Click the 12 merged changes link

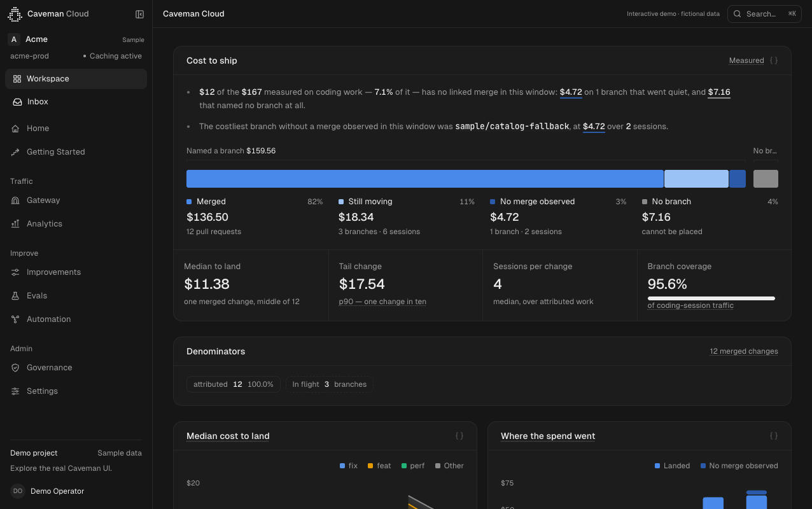tap(744, 351)
